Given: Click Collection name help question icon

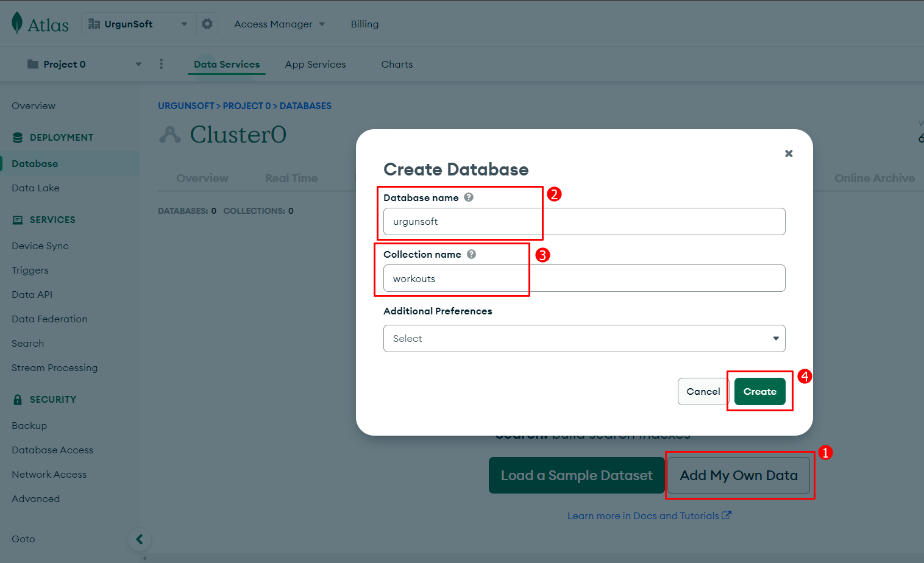Looking at the screenshot, I should [471, 254].
